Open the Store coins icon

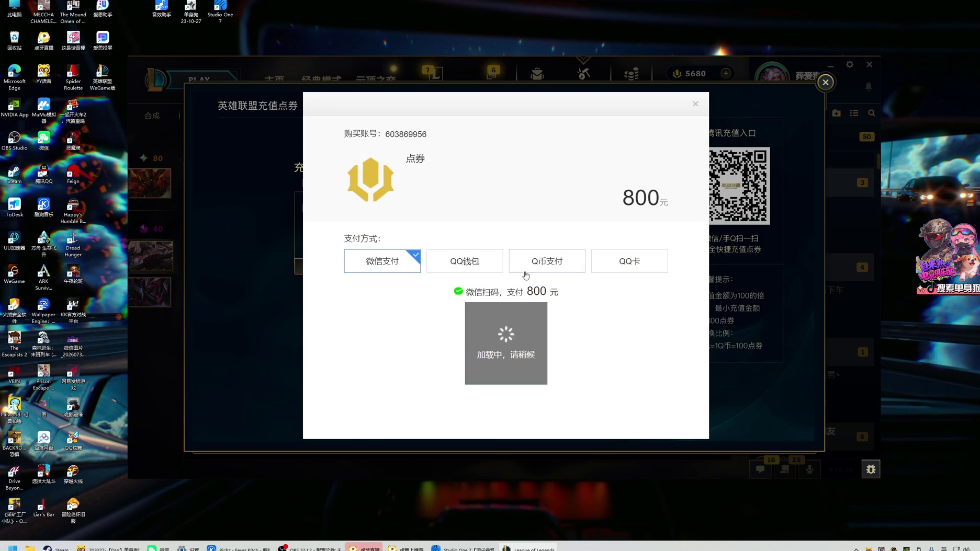click(x=631, y=74)
